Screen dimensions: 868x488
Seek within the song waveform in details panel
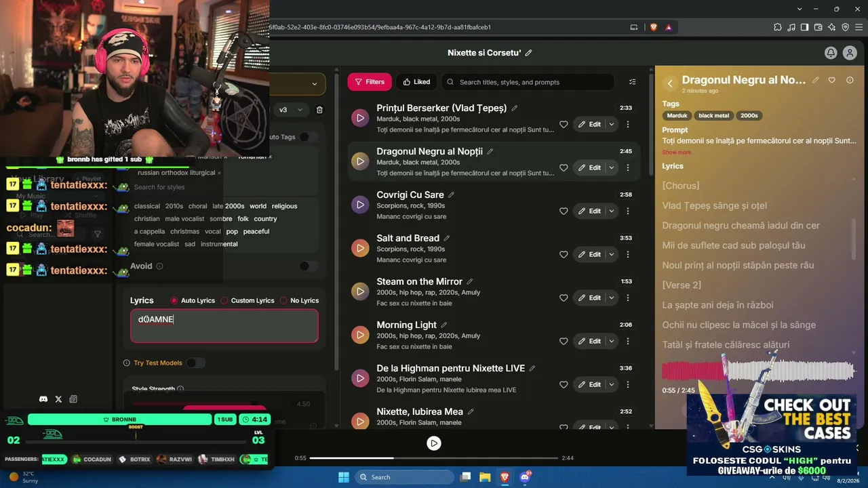pos(758,371)
